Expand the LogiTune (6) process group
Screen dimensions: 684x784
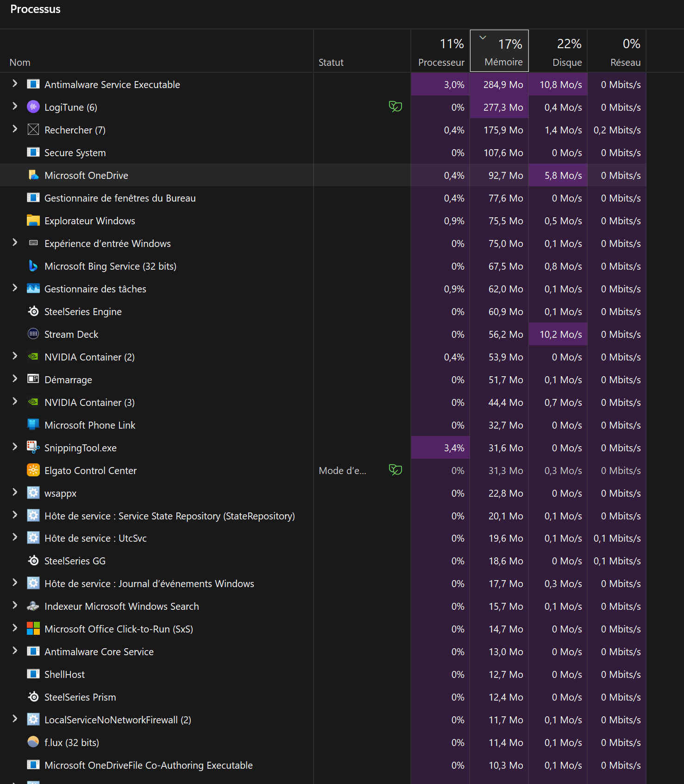pos(15,107)
